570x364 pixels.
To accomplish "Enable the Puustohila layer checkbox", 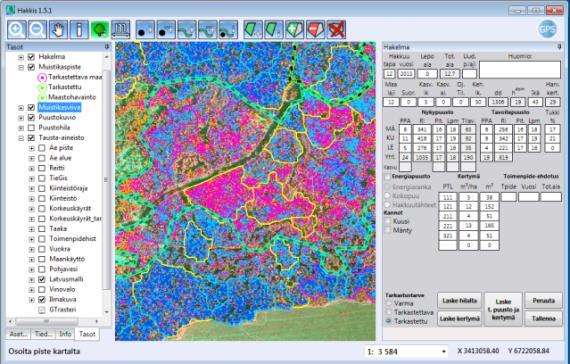I will (32, 128).
